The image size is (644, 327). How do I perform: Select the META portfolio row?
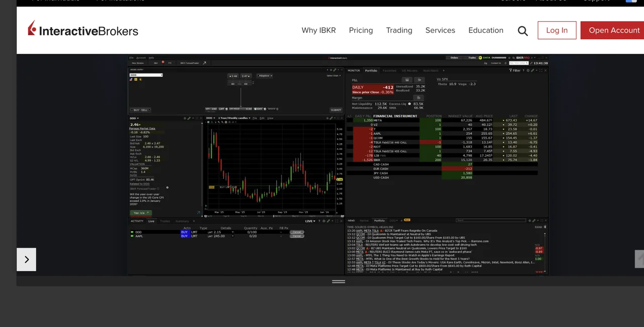(442, 120)
